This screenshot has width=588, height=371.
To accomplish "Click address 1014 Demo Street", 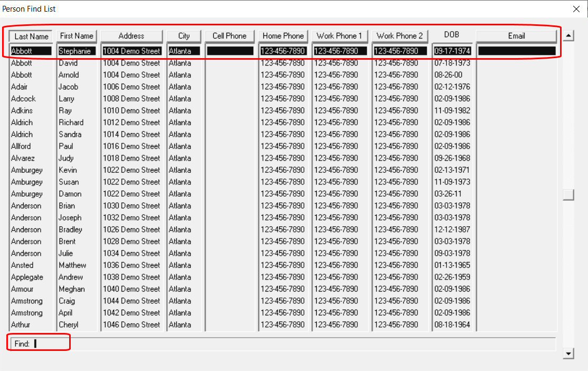I will (x=131, y=134).
